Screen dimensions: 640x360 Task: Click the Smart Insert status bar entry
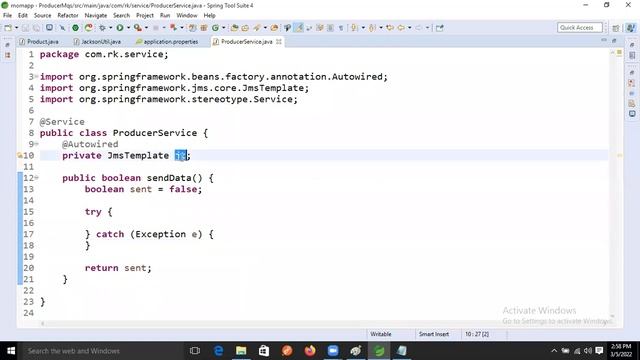434,334
